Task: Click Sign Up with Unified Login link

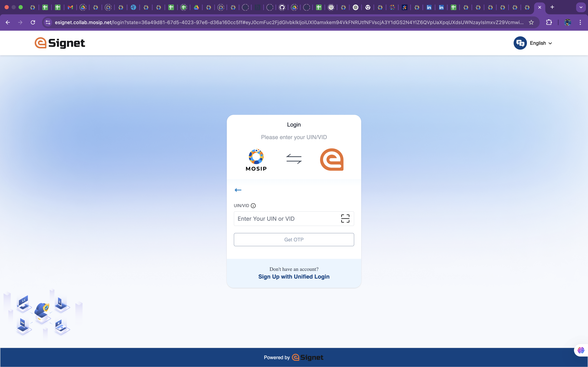Action: coord(294,277)
